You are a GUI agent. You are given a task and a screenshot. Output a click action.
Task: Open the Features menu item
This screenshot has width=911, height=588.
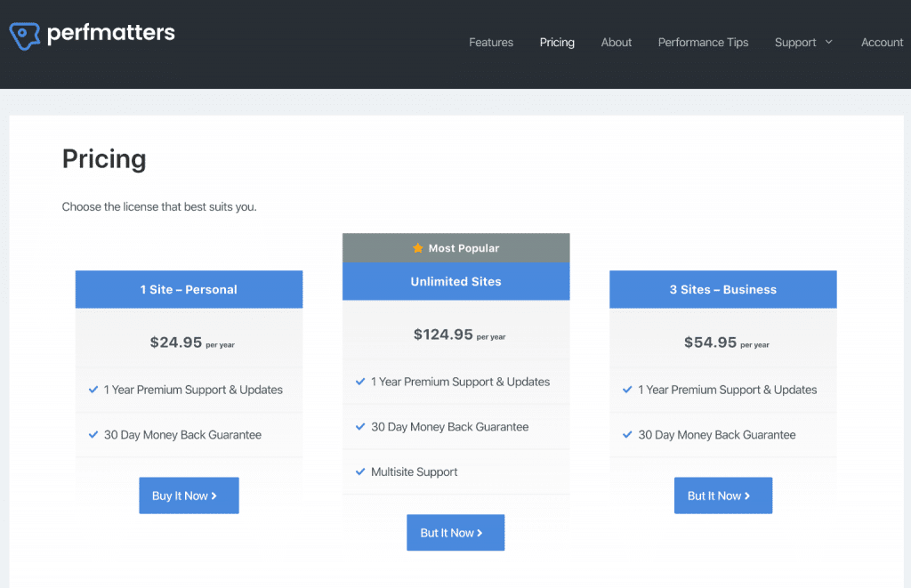click(491, 43)
